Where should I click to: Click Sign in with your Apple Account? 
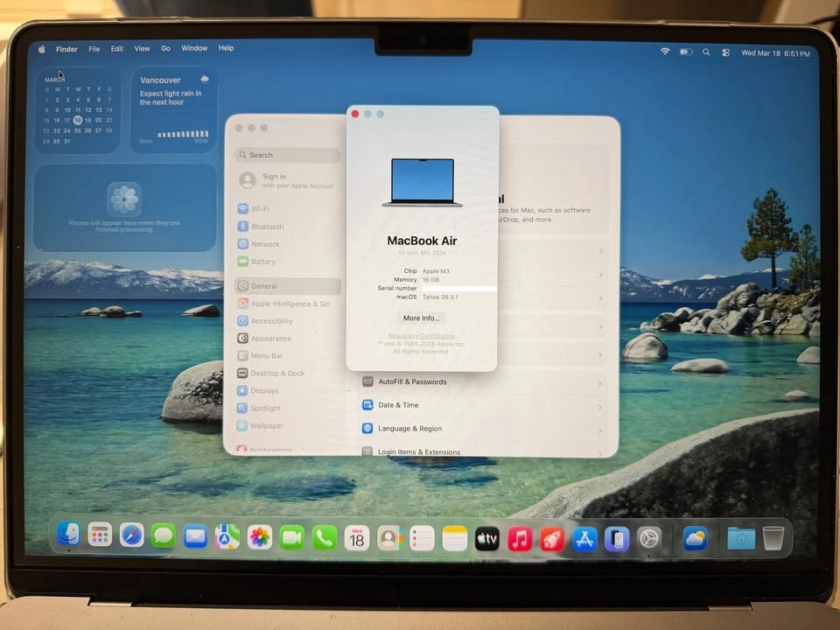pyautogui.click(x=287, y=180)
